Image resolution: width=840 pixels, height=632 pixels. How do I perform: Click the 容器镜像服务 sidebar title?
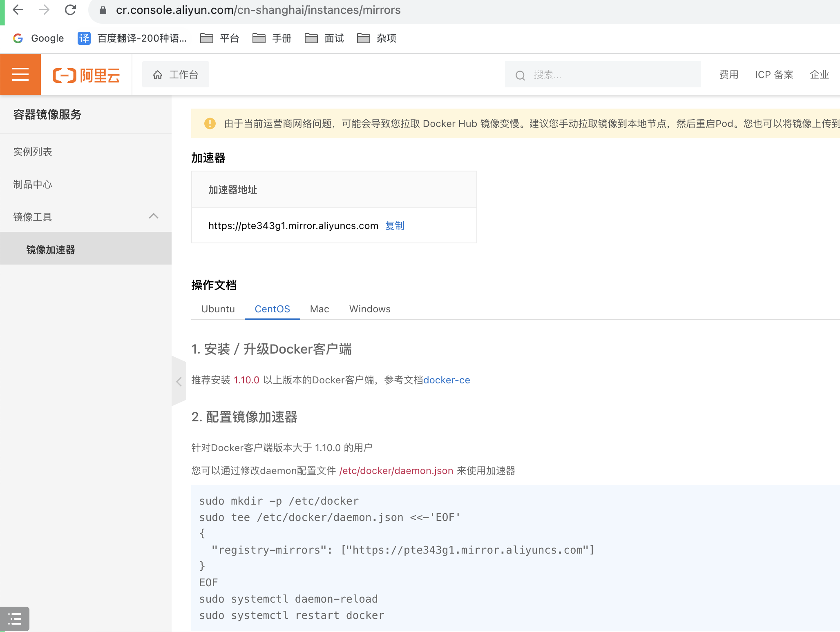coord(47,115)
